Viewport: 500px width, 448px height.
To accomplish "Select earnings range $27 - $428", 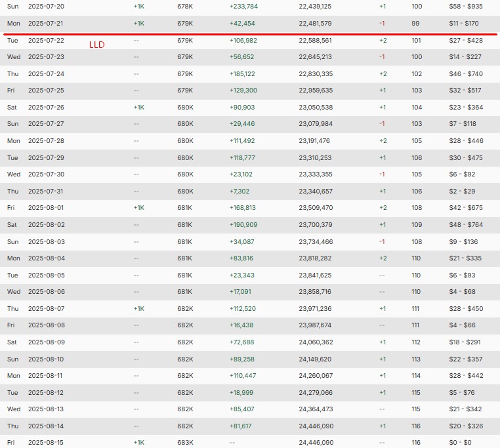I will [x=466, y=41].
